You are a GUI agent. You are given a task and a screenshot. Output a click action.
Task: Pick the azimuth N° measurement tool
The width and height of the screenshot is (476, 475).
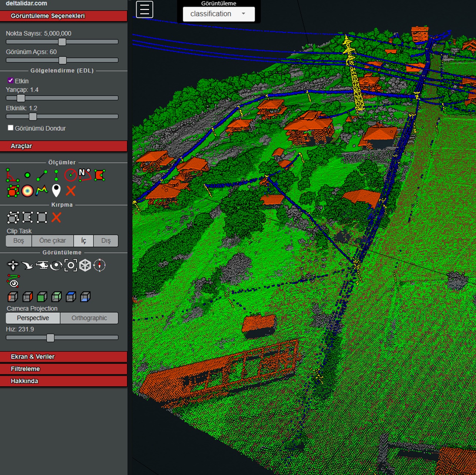pos(85,175)
